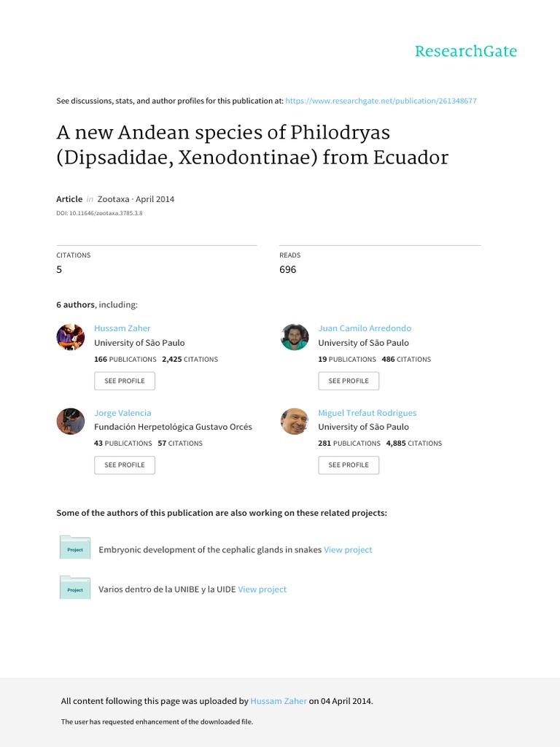Open the researchgate.net publication URL
This screenshot has height=747, width=560.
pos(381,101)
